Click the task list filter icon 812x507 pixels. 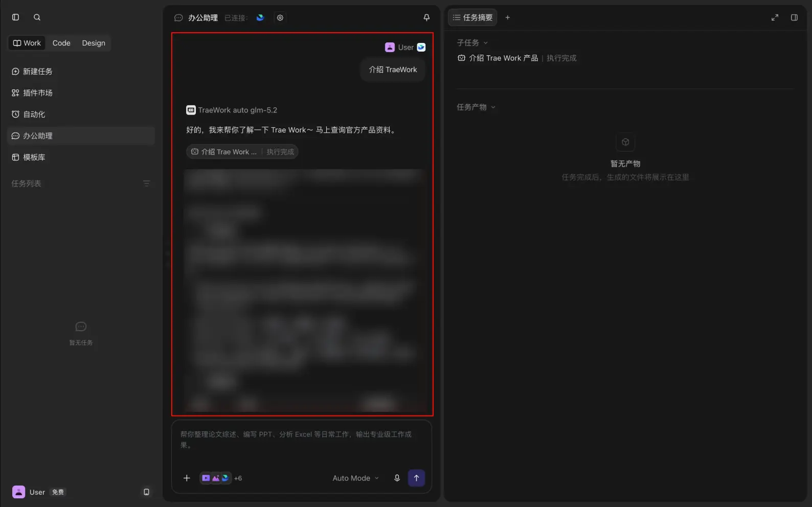pos(147,183)
